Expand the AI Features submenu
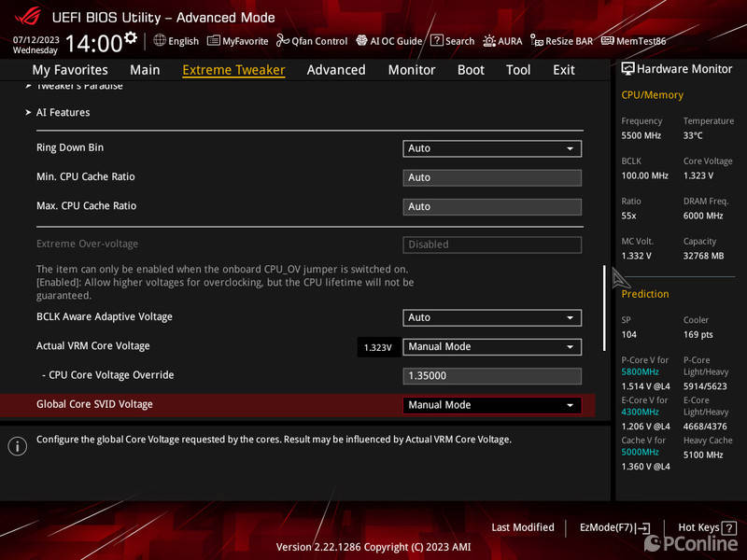 tap(63, 113)
